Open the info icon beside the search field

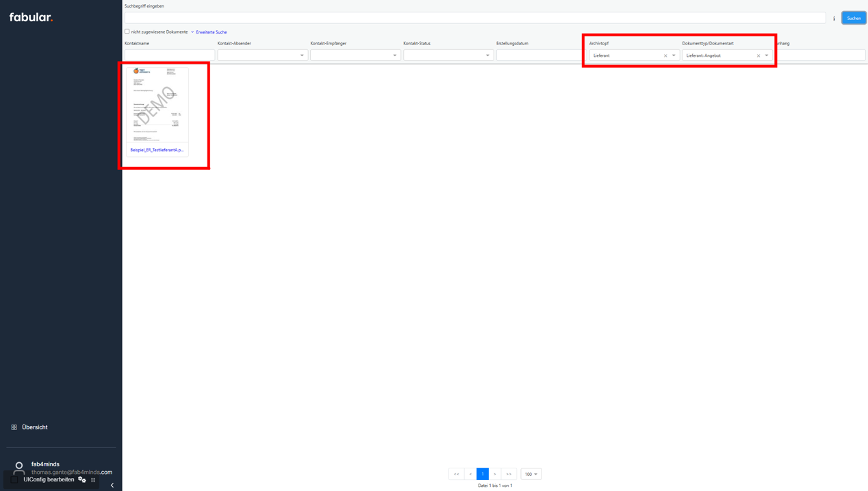pos(834,18)
